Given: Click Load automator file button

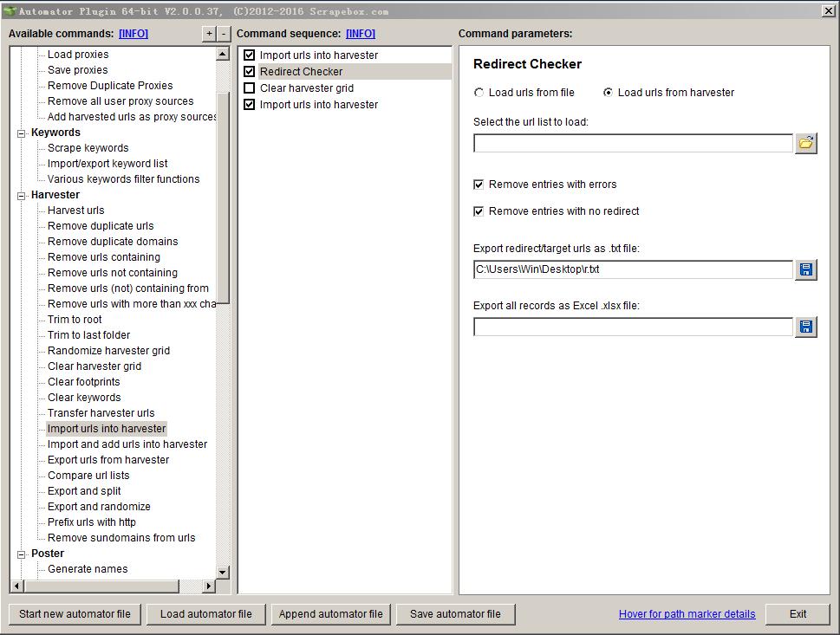Looking at the screenshot, I should (x=205, y=614).
